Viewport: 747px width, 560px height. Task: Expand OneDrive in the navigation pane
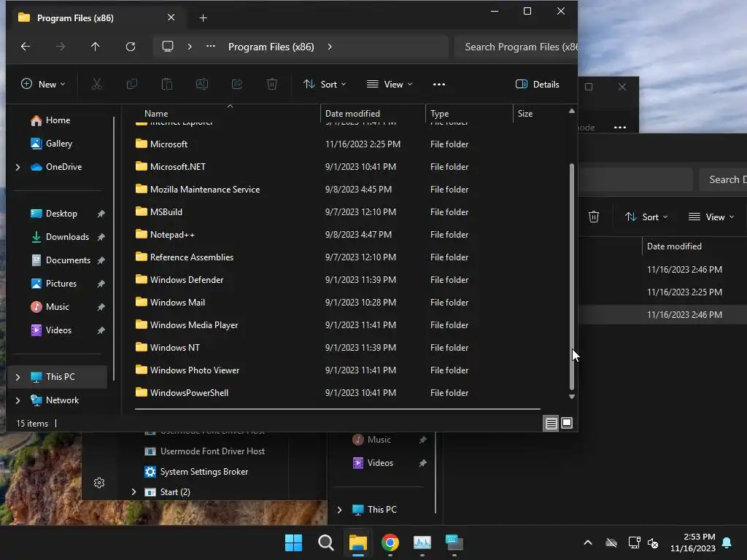pos(18,167)
